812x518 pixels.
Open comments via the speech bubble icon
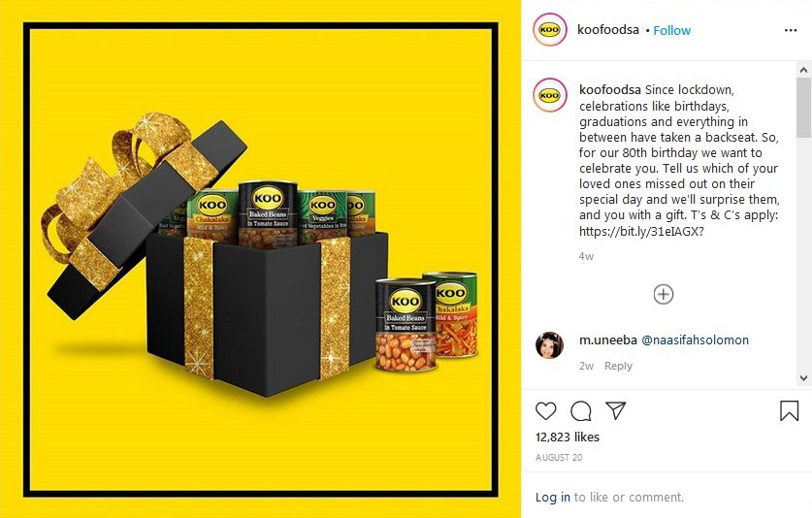[x=581, y=410]
